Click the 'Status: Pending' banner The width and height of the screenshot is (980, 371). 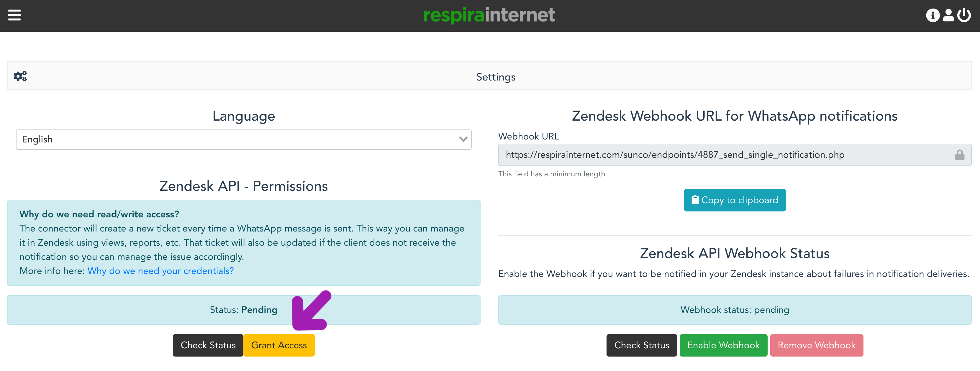(x=243, y=310)
